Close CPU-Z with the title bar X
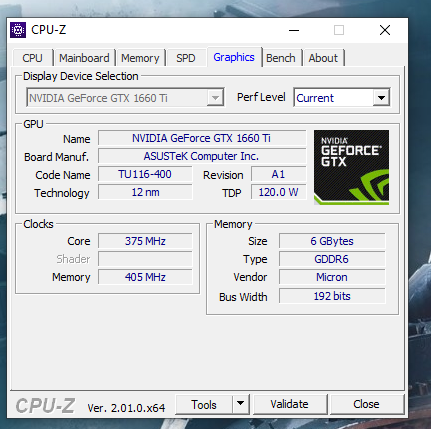 tap(385, 30)
